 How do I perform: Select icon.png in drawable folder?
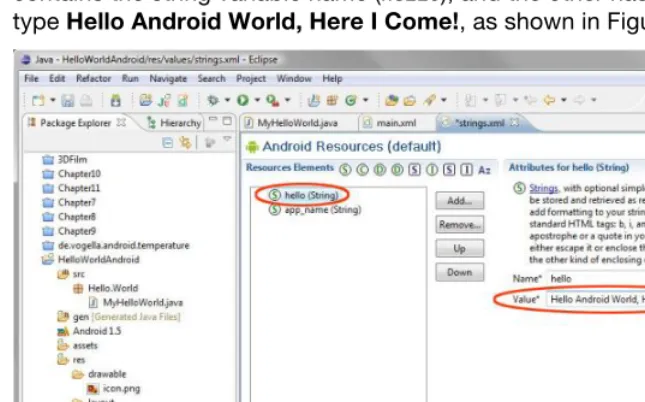pos(114,388)
